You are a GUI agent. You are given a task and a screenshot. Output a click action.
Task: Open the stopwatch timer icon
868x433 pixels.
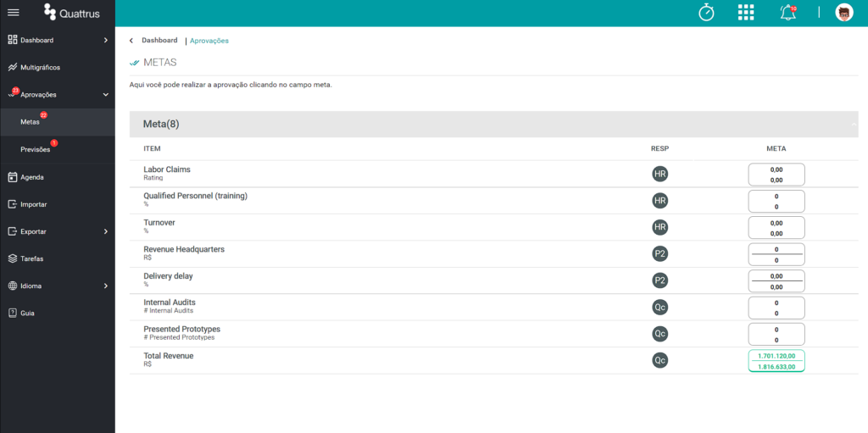(x=706, y=12)
